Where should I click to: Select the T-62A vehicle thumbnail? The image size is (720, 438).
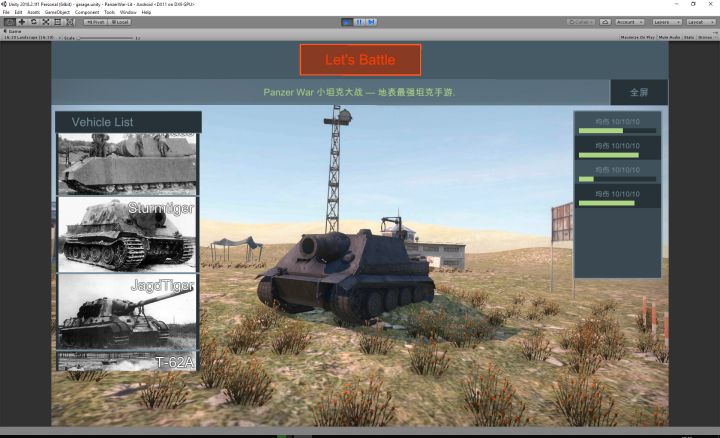127,361
